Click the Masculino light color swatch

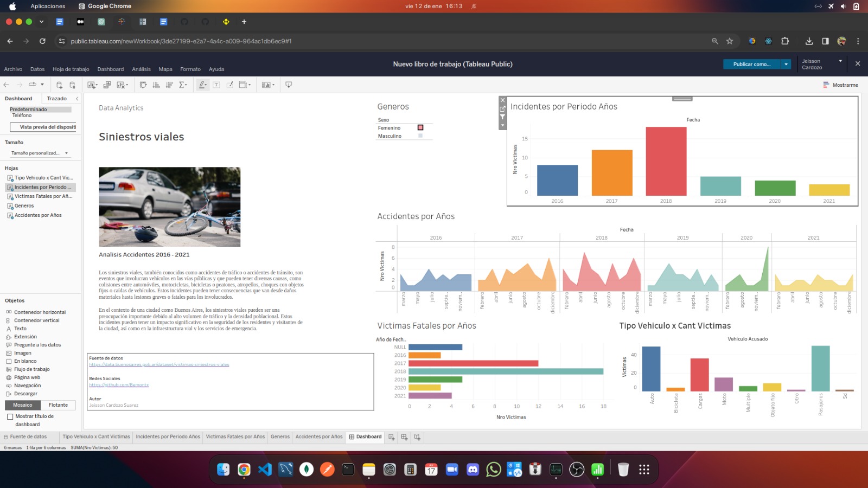click(420, 136)
